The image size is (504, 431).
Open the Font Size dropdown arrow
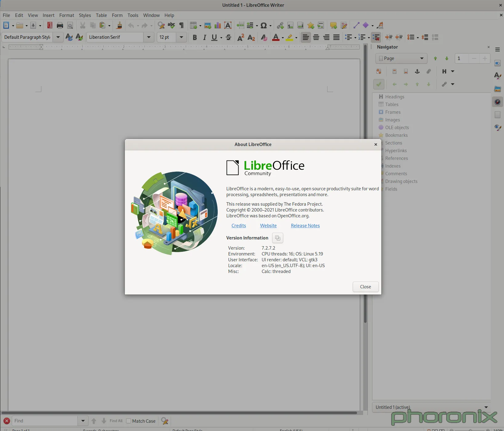(x=181, y=37)
